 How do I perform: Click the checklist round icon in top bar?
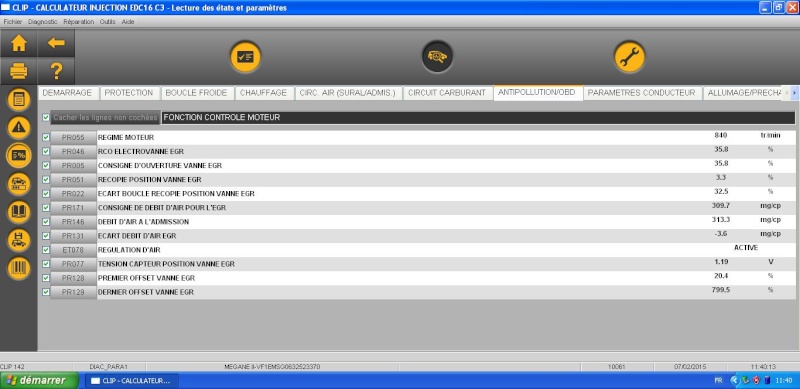click(x=245, y=57)
